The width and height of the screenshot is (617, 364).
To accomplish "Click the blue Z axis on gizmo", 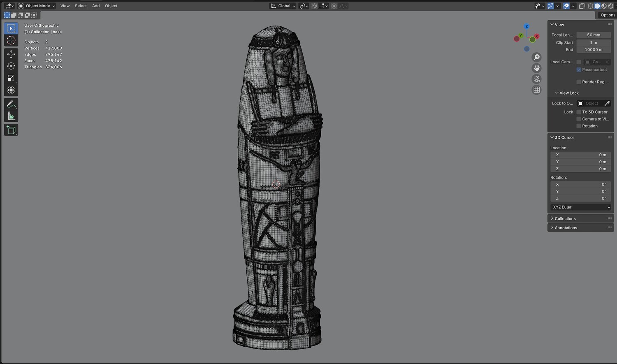I will pyautogui.click(x=527, y=27).
